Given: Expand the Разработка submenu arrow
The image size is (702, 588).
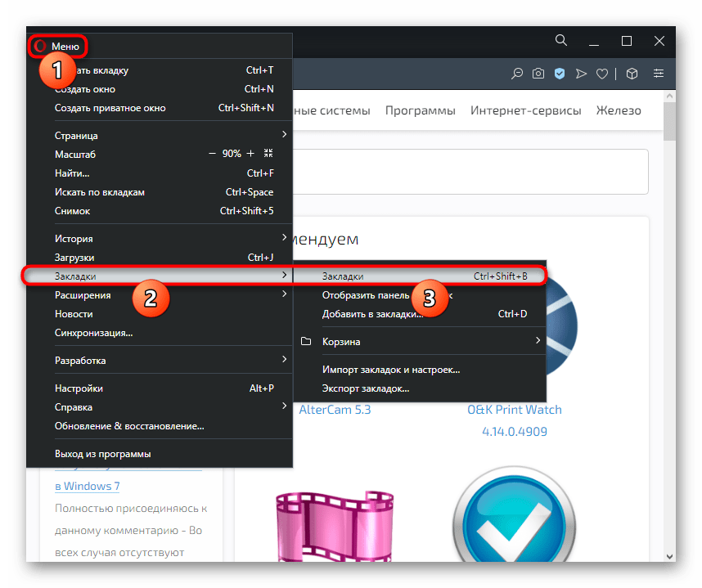Looking at the screenshot, I should click(284, 359).
